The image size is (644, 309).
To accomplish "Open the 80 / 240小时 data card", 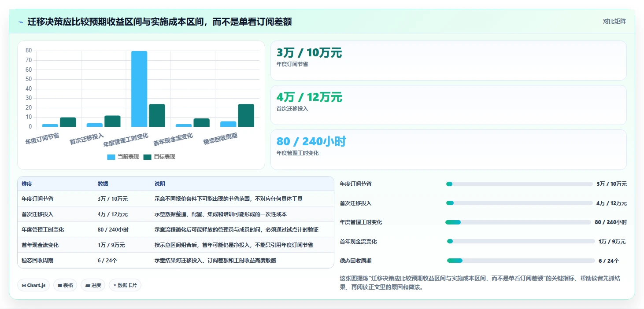I will click(x=448, y=149).
